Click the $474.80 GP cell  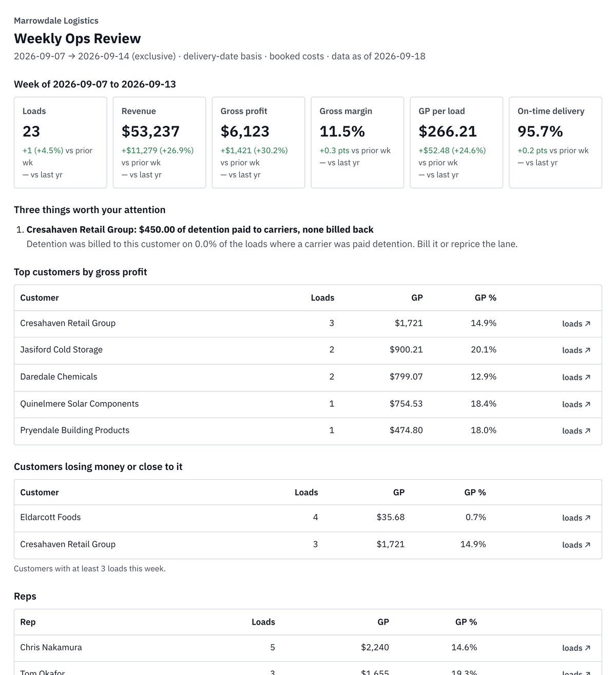pyautogui.click(x=406, y=430)
